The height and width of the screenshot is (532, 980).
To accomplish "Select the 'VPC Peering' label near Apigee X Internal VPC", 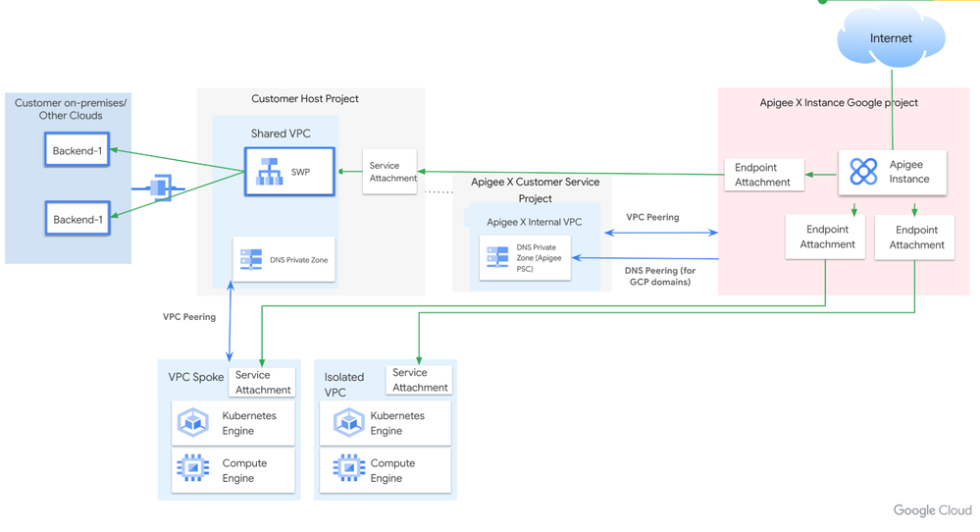I will [x=652, y=217].
